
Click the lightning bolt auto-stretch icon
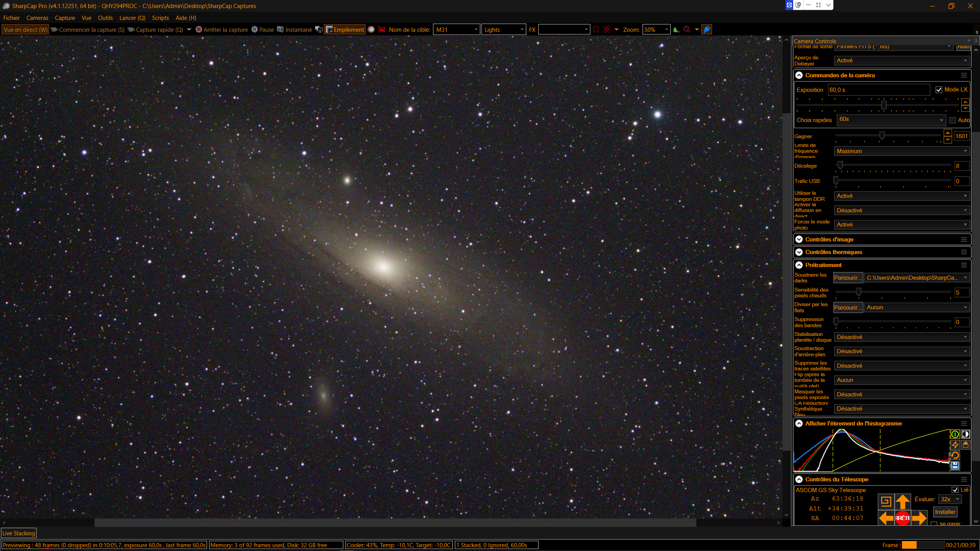(955, 445)
